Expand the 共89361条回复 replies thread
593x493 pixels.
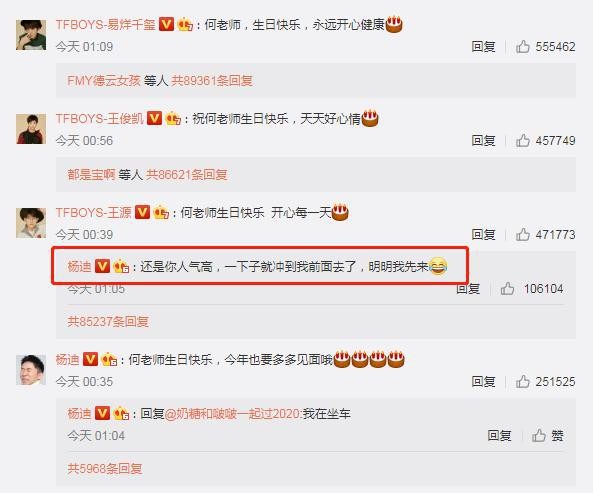pyautogui.click(x=212, y=81)
